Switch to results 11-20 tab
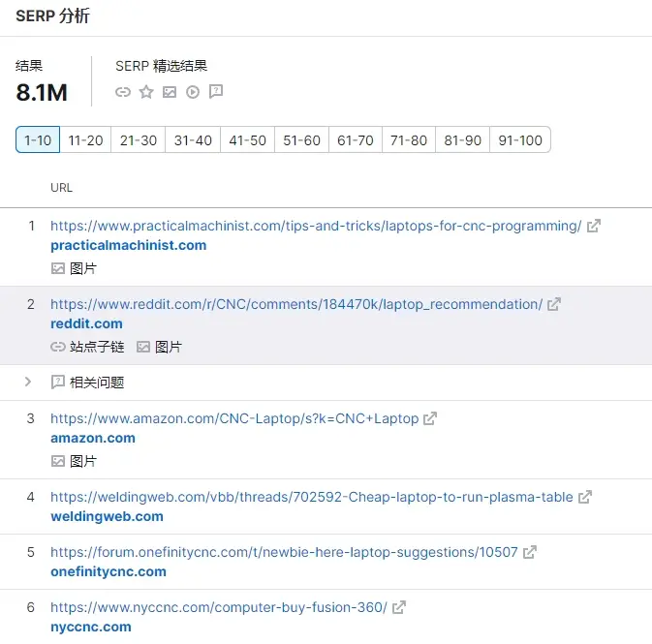Viewport: 652px width, 644px height. [85, 139]
